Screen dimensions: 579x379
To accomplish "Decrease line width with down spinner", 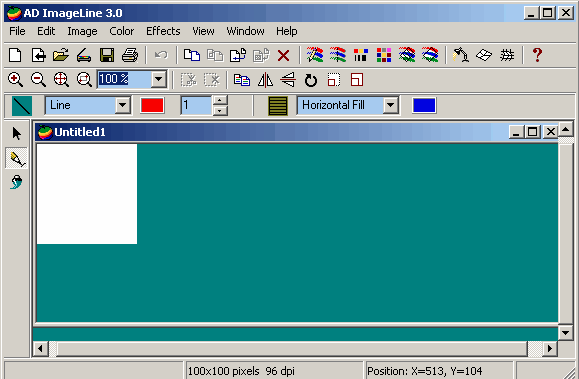I will [220, 110].
